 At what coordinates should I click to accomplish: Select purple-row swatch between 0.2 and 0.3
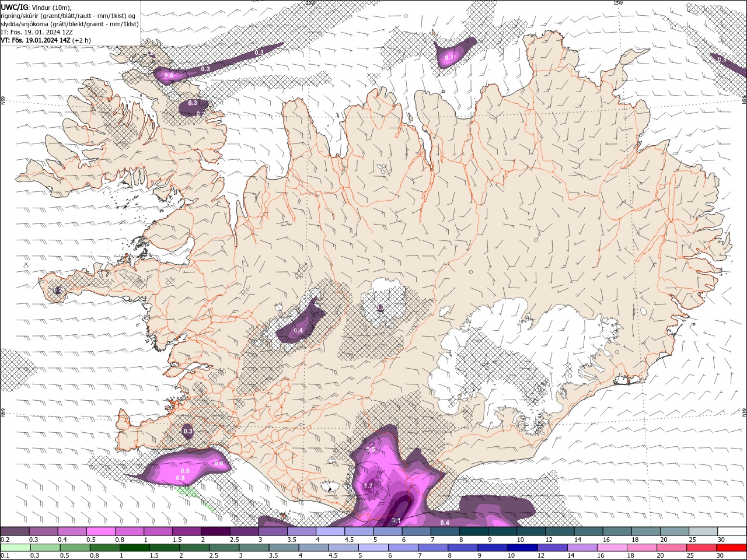[15, 531]
